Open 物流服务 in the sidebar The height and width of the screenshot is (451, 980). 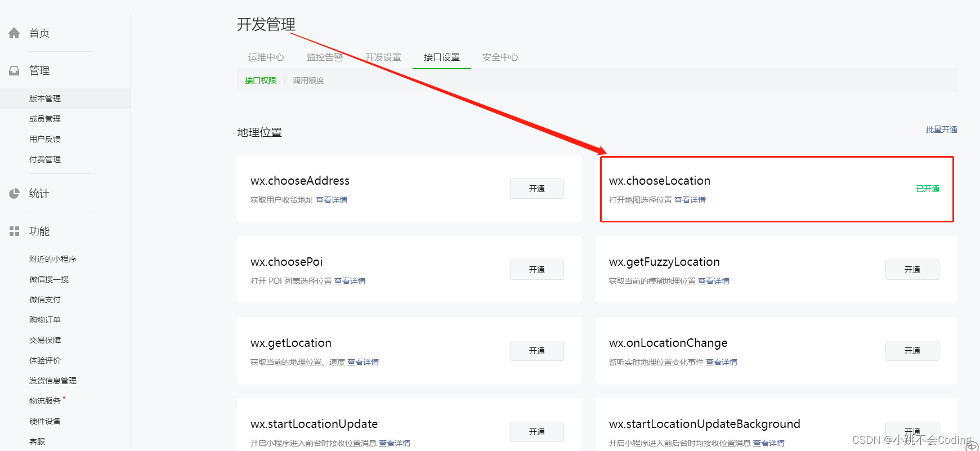click(x=45, y=401)
